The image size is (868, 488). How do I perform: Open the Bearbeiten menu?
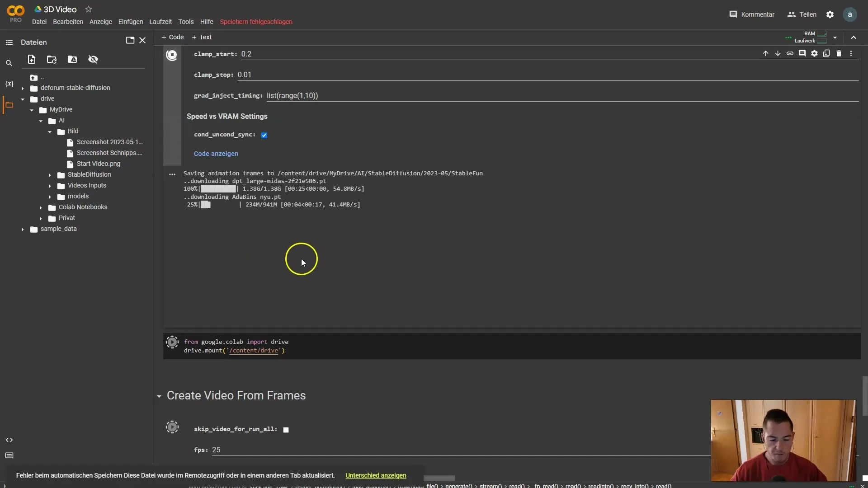[68, 22]
